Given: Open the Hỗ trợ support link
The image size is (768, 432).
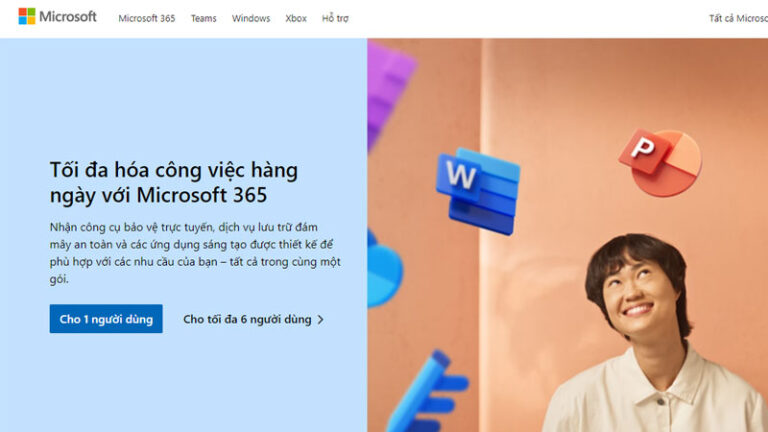Looking at the screenshot, I should [x=335, y=19].
